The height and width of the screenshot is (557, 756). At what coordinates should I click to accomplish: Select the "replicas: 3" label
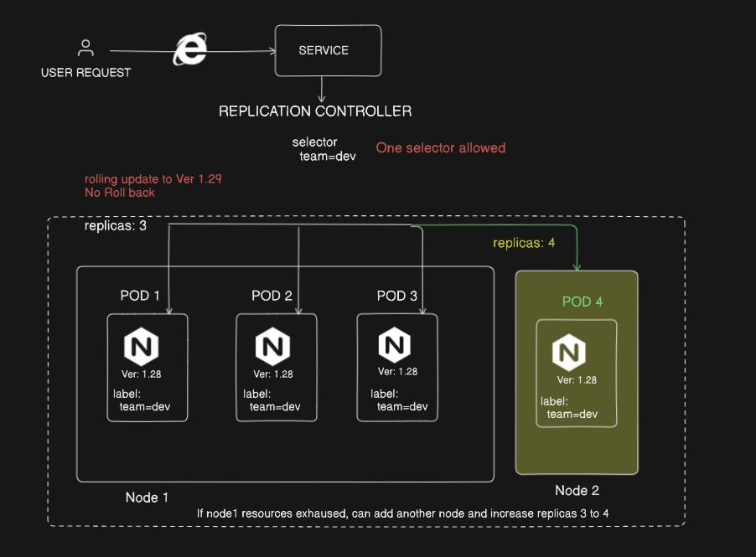pos(116,227)
